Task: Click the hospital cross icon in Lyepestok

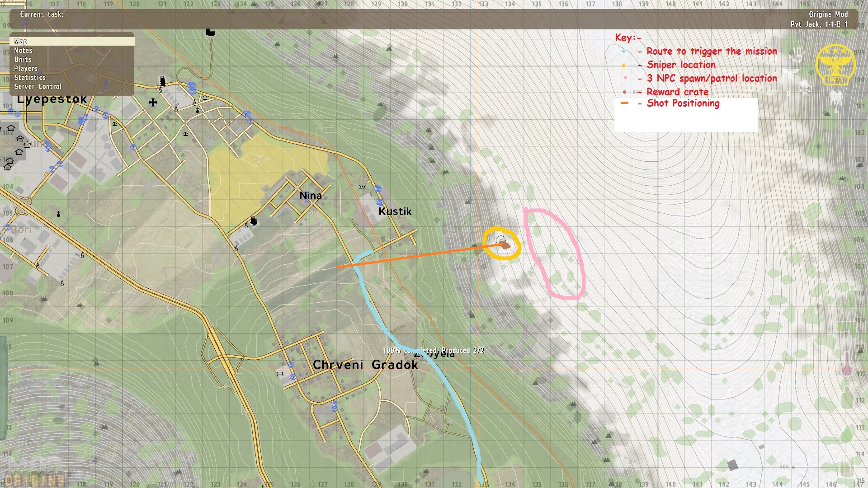Action: coord(153,103)
